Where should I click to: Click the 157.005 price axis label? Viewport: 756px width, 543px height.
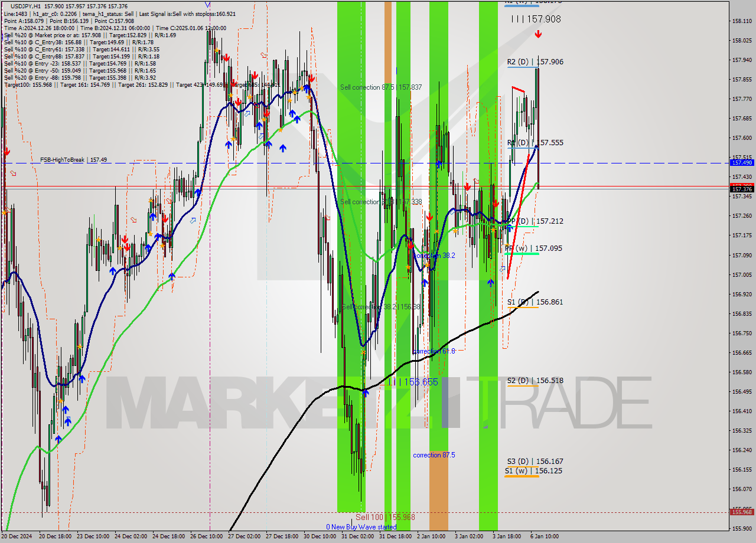click(742, 274)
